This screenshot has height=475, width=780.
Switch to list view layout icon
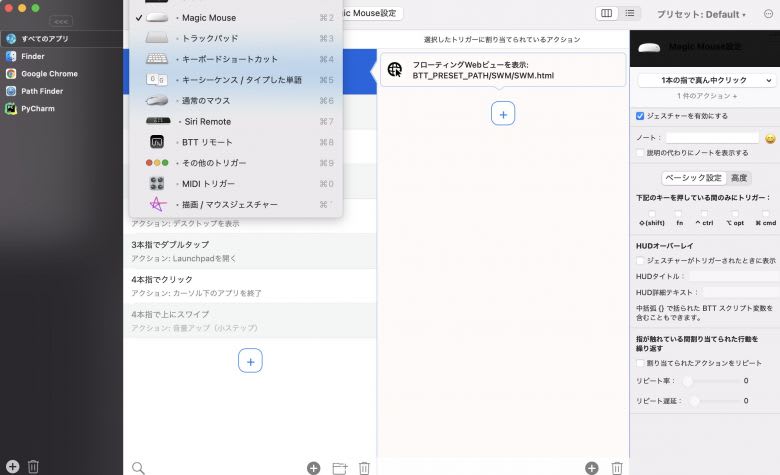[x=630, y=13]
